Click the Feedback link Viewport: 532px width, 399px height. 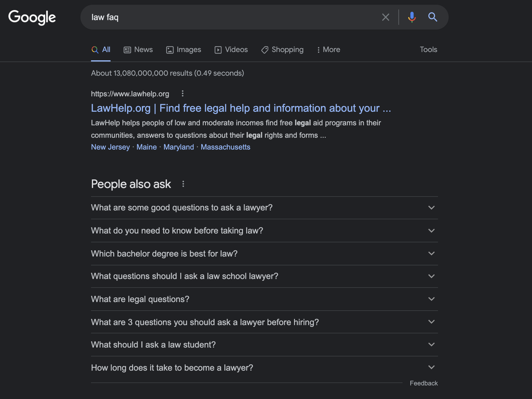pos(424,383)
